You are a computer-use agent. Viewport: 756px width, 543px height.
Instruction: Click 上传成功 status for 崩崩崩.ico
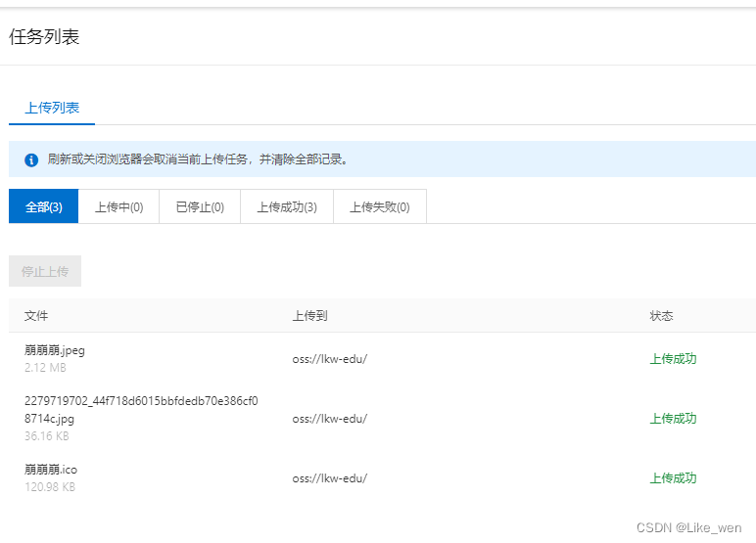[673, 478]
